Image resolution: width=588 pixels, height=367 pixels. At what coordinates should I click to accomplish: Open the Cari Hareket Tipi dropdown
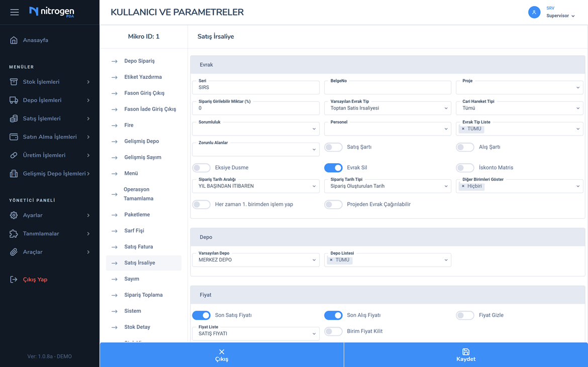point(519,108)
